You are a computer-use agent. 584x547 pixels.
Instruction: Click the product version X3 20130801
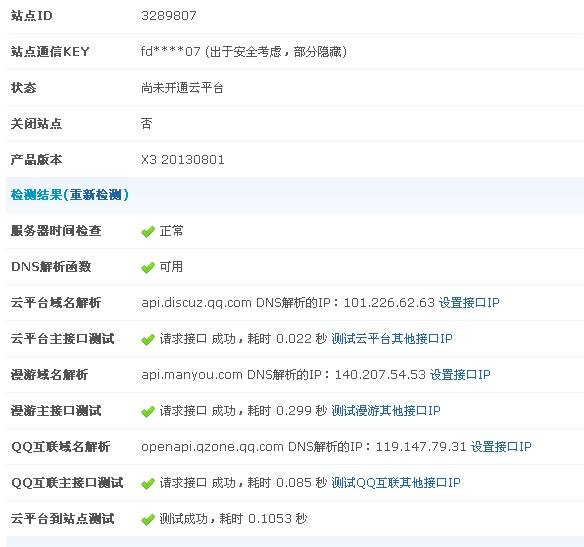182,160
